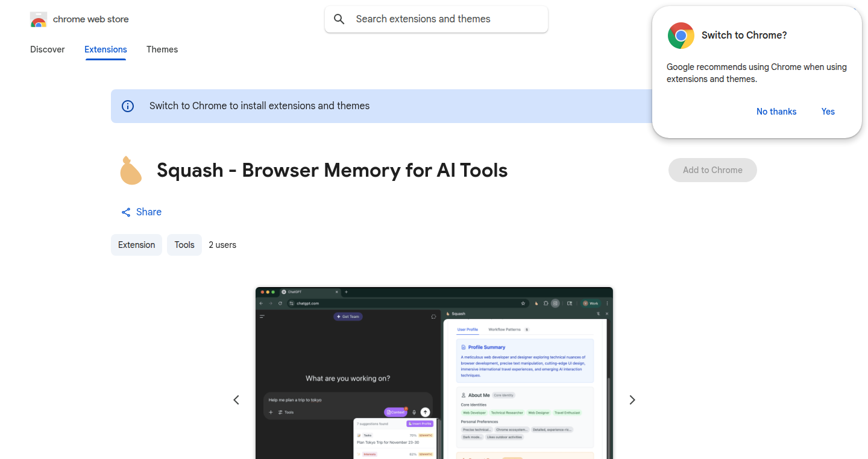
Task: Click the search magnifier icon
Action: [339, 19]
